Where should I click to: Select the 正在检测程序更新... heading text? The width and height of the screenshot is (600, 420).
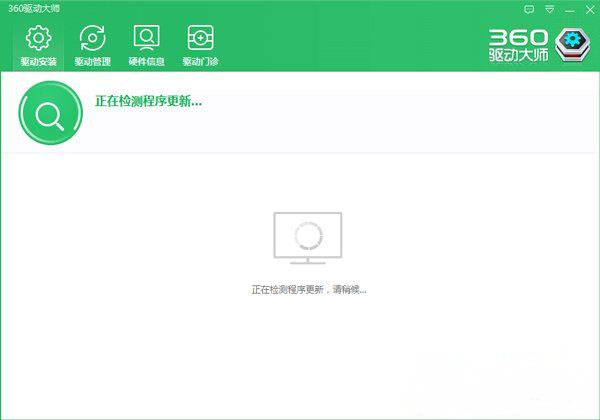[148, 101]
